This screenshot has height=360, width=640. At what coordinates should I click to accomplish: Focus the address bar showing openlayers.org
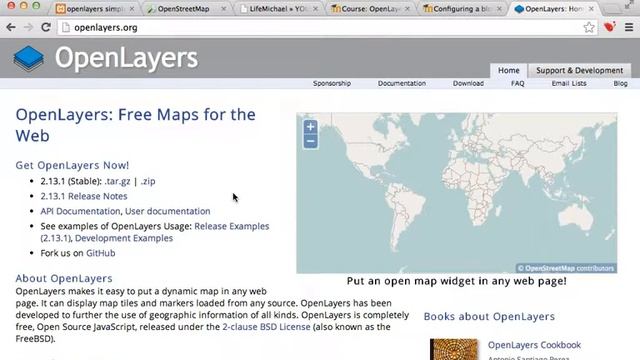click(327, 27)
